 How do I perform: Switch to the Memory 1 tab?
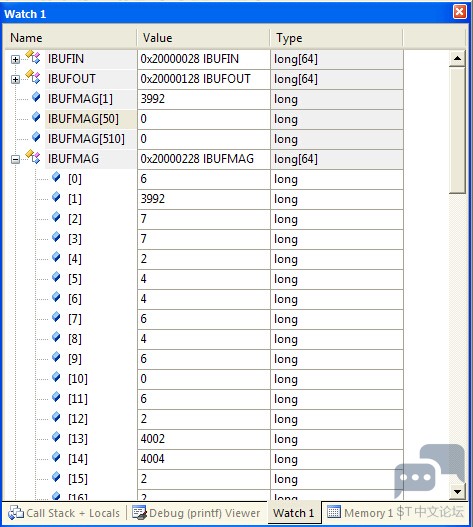[x=360, y=513]
